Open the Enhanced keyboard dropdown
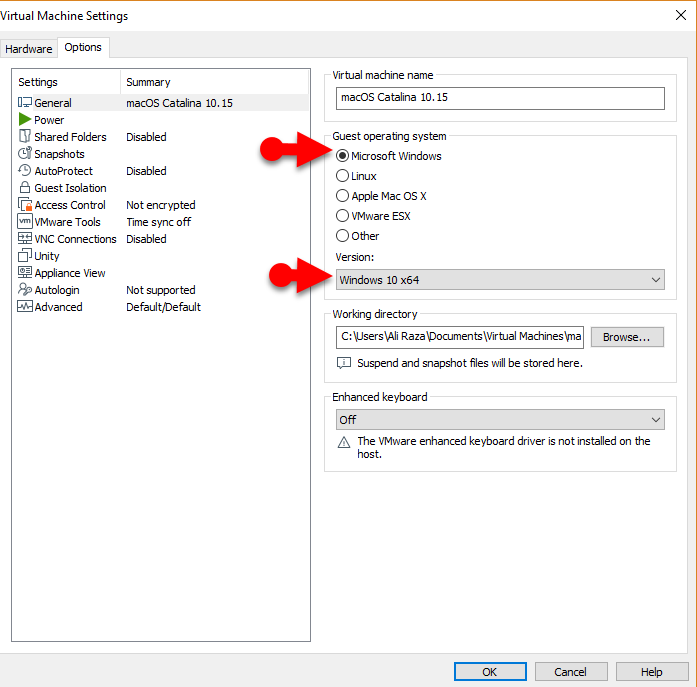Screen dimensions: 697x687 tap(500, 420)
